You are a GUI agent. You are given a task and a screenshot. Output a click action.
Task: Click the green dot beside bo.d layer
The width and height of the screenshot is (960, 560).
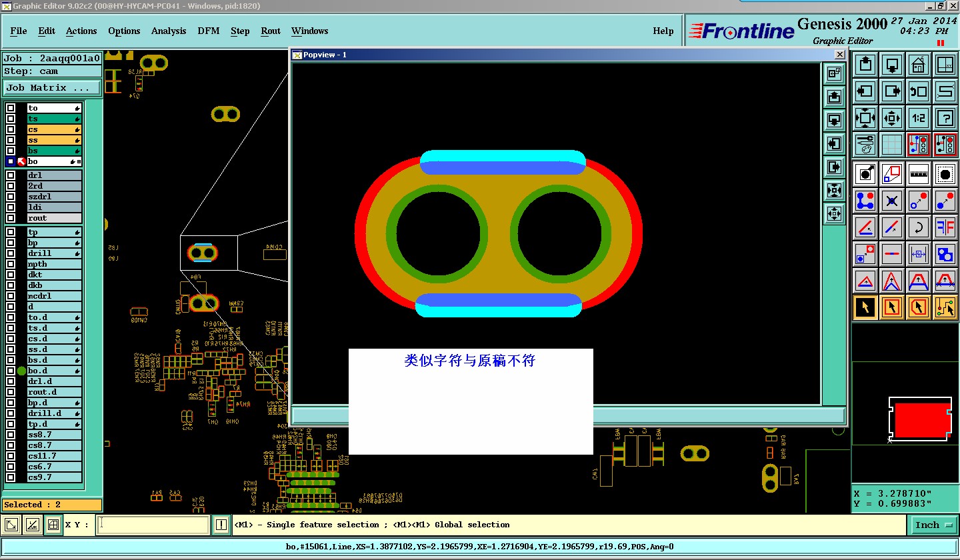tap(21, 371)
